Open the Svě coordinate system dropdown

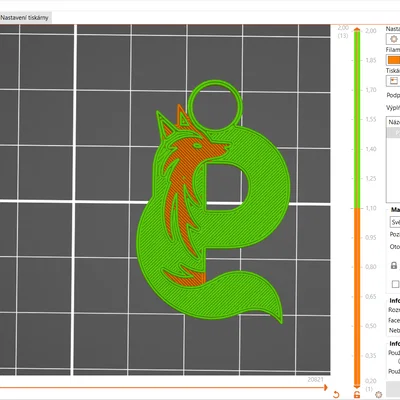(395, 222)
